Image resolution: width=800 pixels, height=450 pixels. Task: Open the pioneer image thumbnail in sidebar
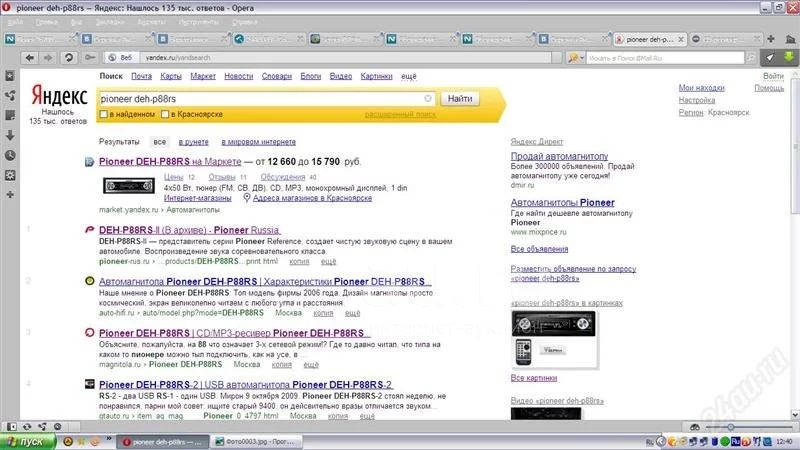click(x=555, y=339)
